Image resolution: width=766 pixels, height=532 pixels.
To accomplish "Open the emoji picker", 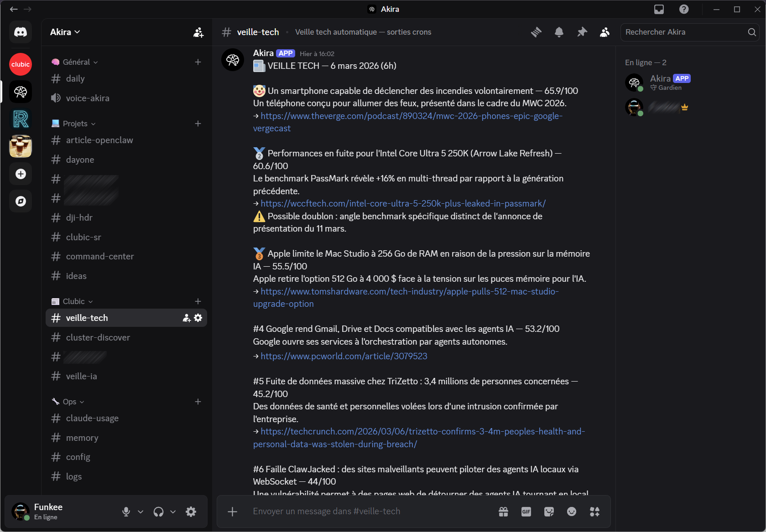I will coord(572,511).
